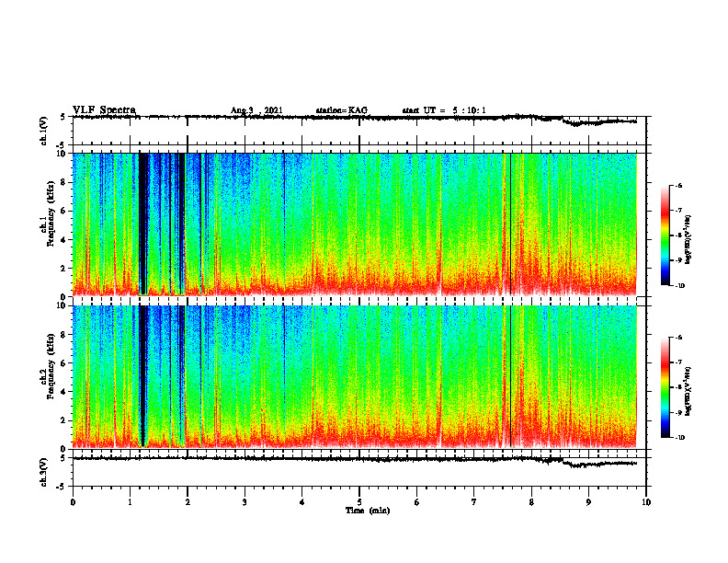Click the ch.3 voltage waveform trace panel

(x=359, y=472)
